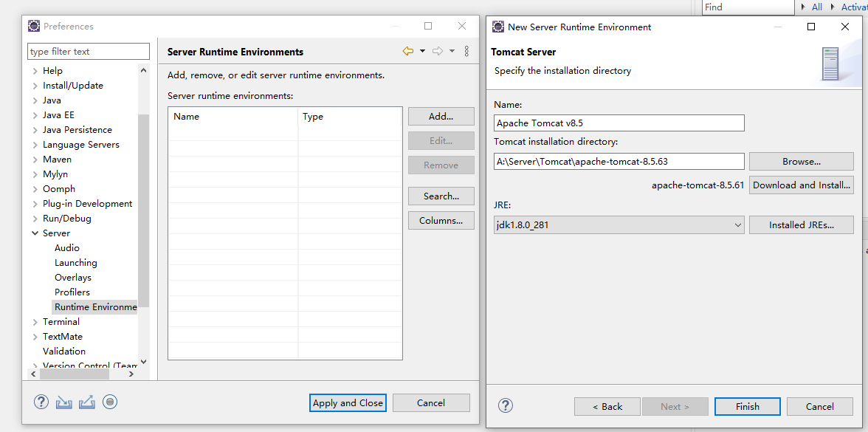Screen dimensions: 868x432
Task: Select Java Persistence in preferences tree
Action: [x=77, y=130]
